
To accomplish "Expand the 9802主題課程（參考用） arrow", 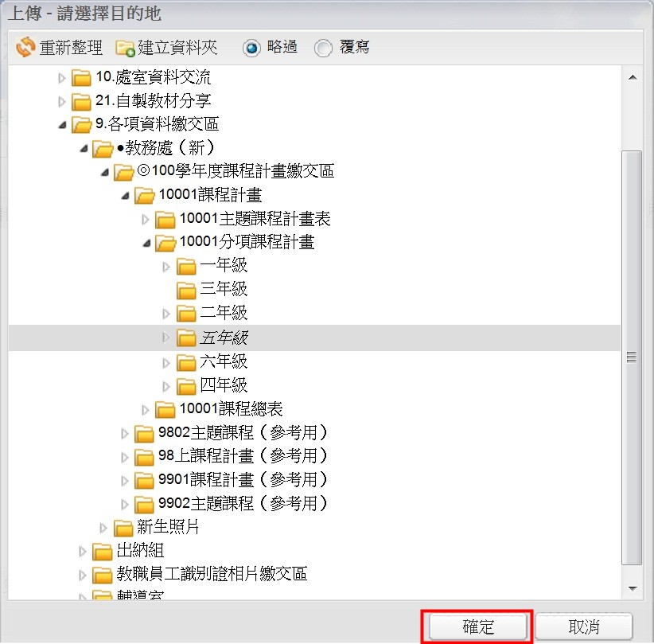I will click(x=124, y=433).
